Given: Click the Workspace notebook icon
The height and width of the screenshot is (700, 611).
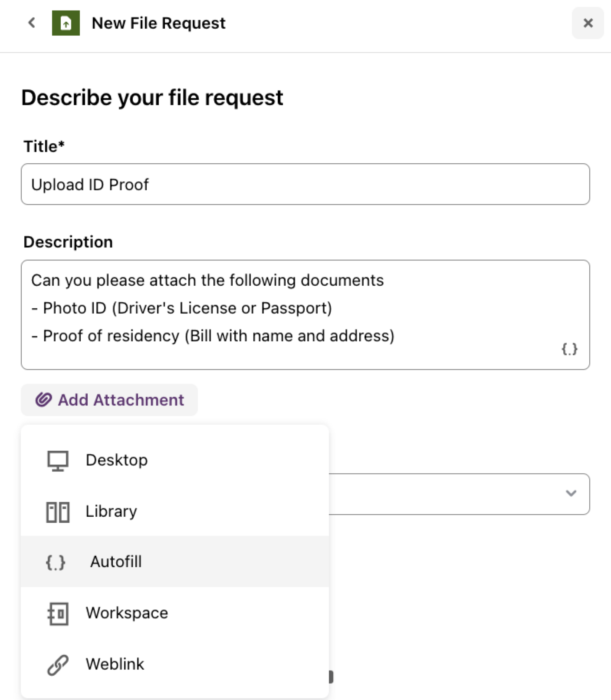Looking at the screenshot, I should (58, 614).
